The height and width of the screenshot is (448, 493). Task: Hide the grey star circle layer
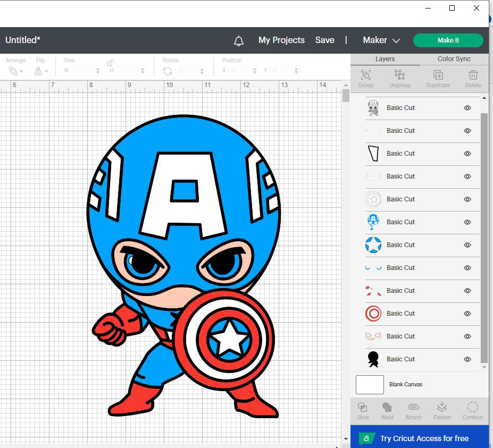click(x=467, y=199)
